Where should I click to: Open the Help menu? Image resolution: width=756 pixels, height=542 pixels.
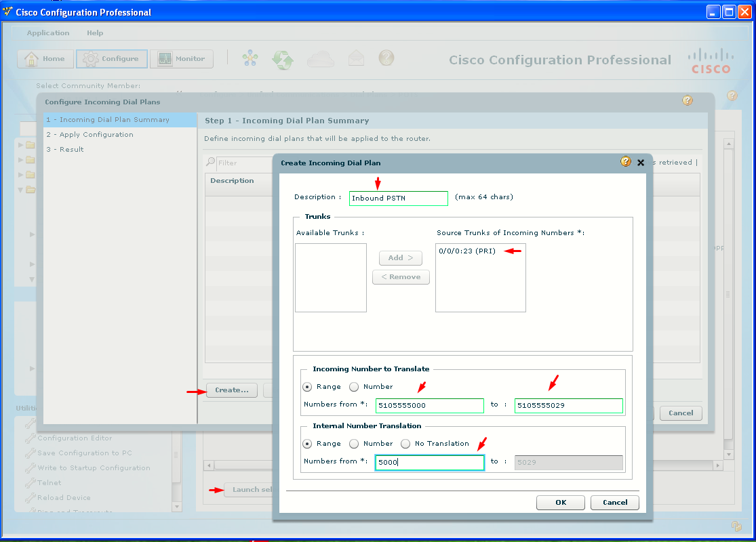click(95, 33)
